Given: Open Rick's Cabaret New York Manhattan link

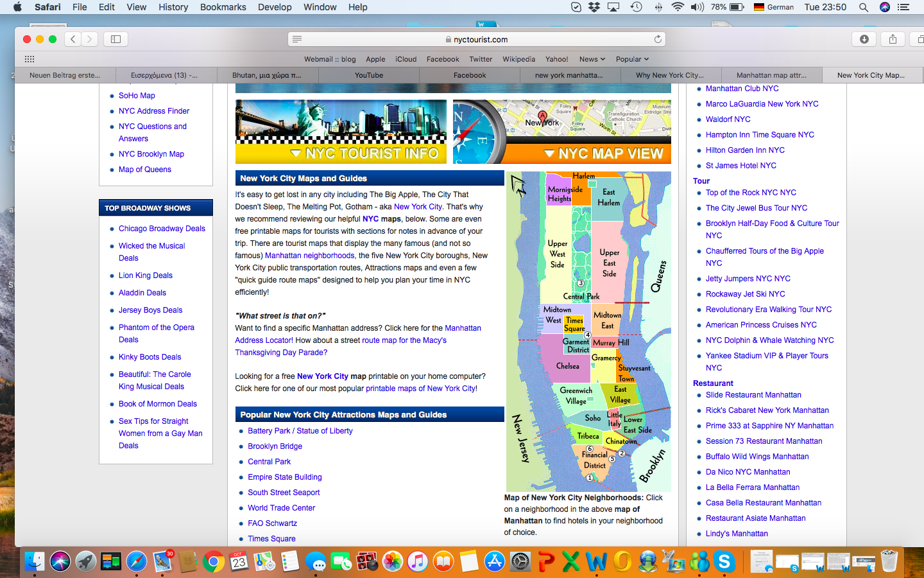Looking at the screenshot, I should tap(767, 410).
